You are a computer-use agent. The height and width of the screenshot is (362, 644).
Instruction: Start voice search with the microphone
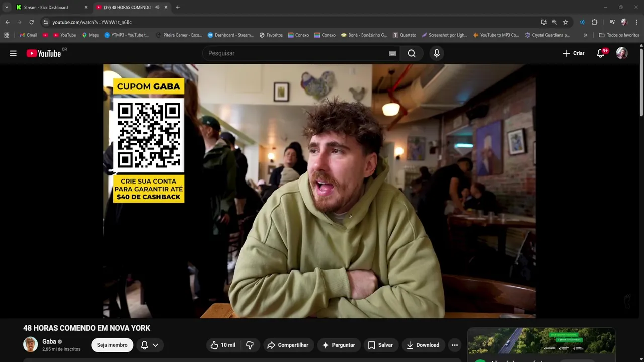(437, 53)
